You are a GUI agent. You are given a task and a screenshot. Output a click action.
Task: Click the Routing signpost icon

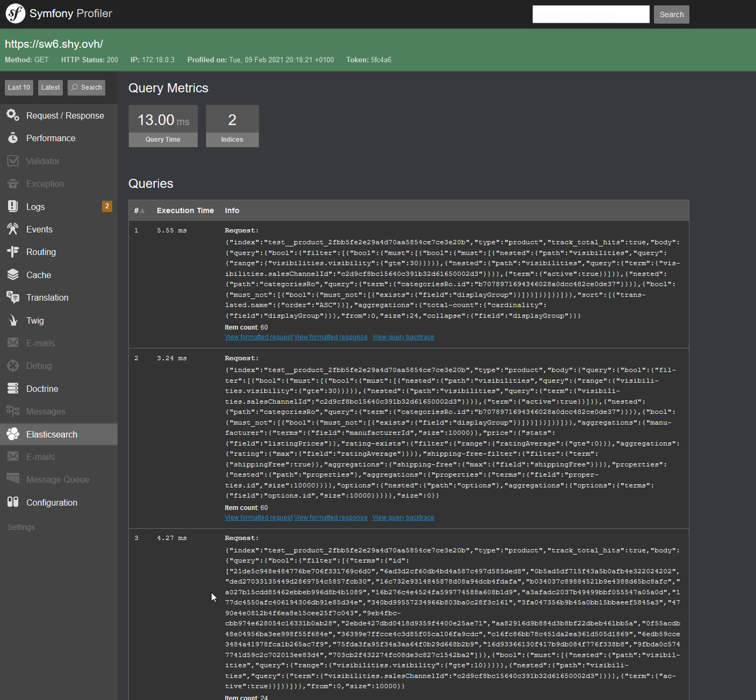[13, 251]
